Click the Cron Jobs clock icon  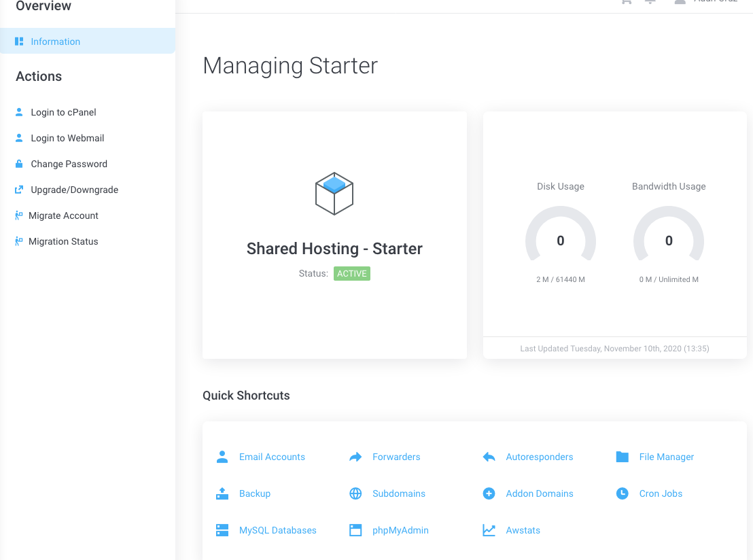coord(622,493)
